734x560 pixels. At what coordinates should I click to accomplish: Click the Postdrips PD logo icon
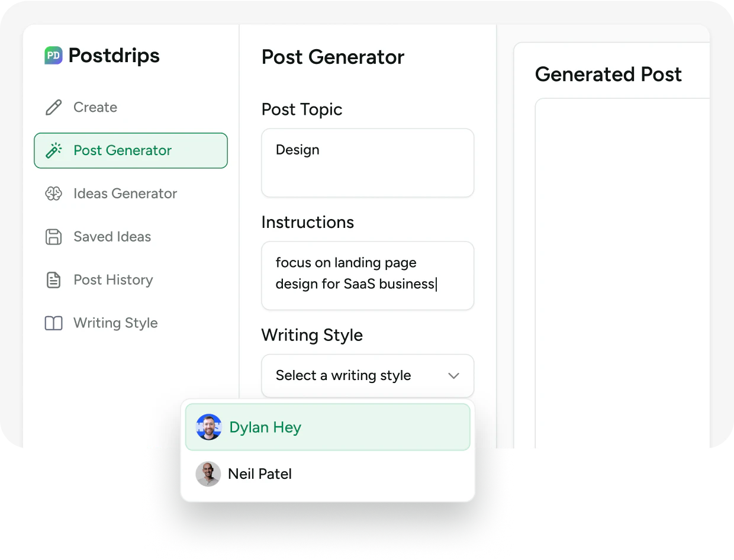tap(53, 55)
